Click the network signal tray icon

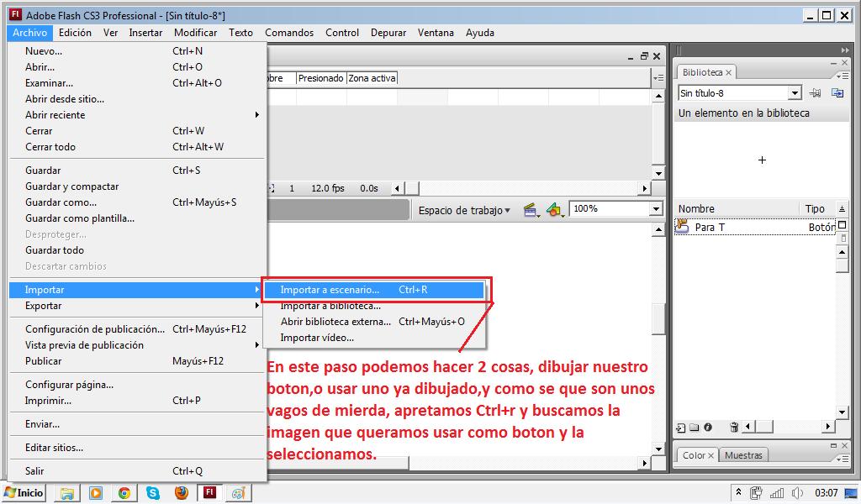pos(777,493)
